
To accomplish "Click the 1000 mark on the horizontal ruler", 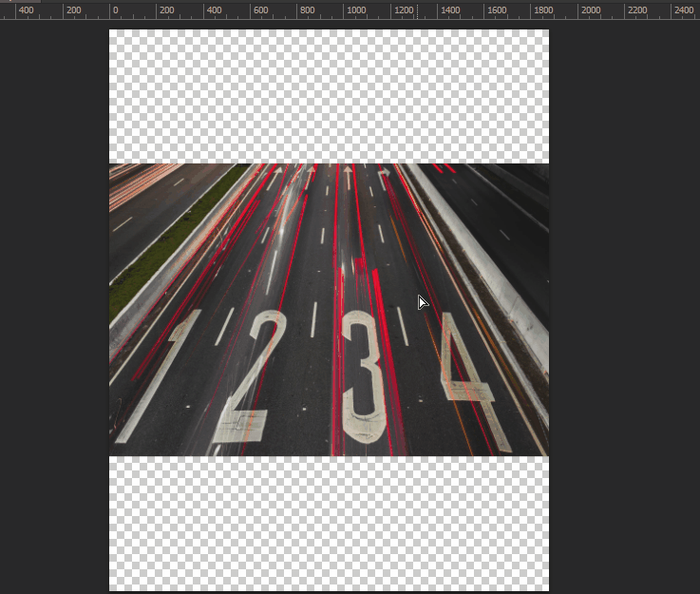I will point(356,10).
